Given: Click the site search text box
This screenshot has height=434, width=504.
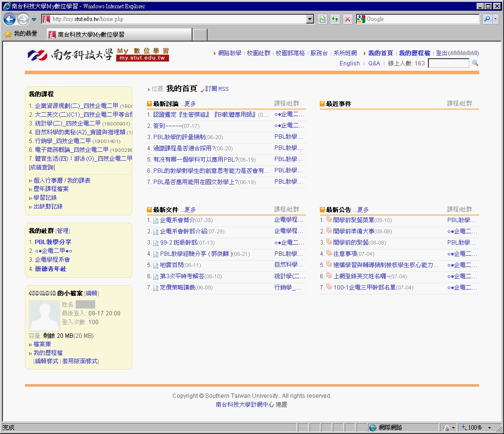Looking at the screenshot, I should coord(448,63).
